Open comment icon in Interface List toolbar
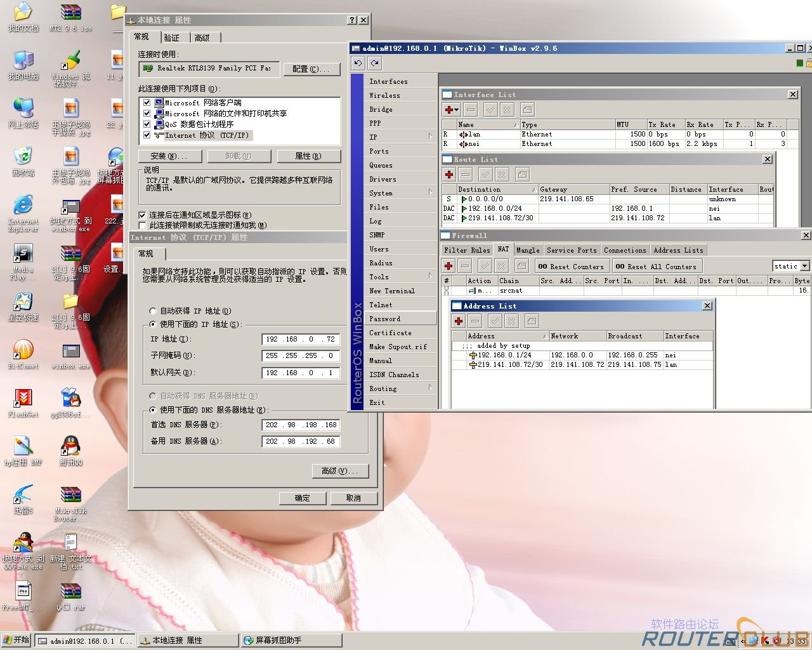 (527, 110)
